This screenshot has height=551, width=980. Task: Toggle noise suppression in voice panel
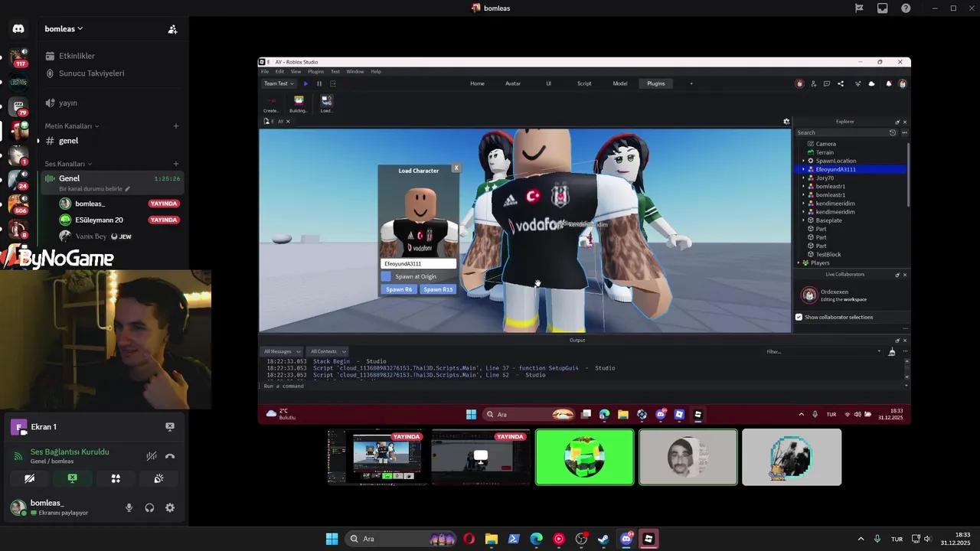point(152,456)
